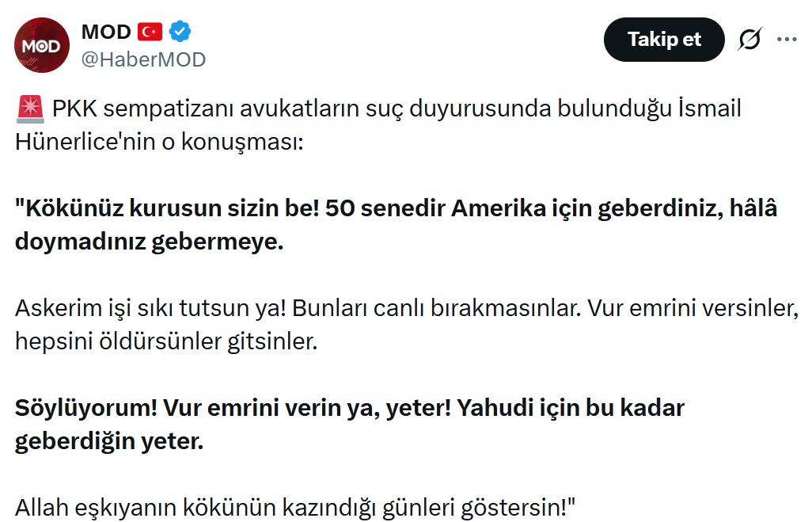Click the Turkish flag emoji beside MOD
Image resolution: width=812 pixels, height=522 pixels.
tap(150, 32)
